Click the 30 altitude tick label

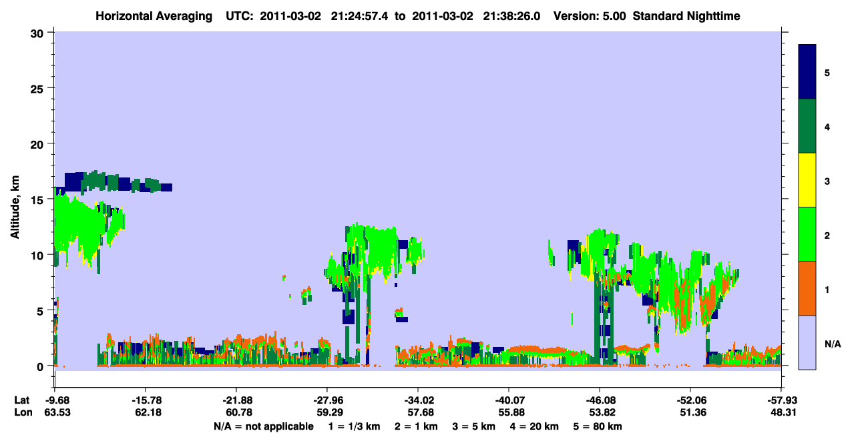point(39,33)
